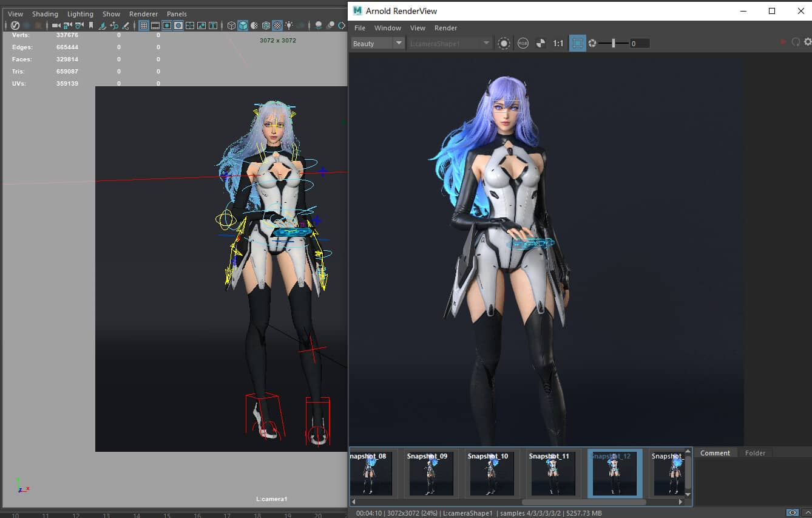Enable default material shading in viewport

[254, 26]
